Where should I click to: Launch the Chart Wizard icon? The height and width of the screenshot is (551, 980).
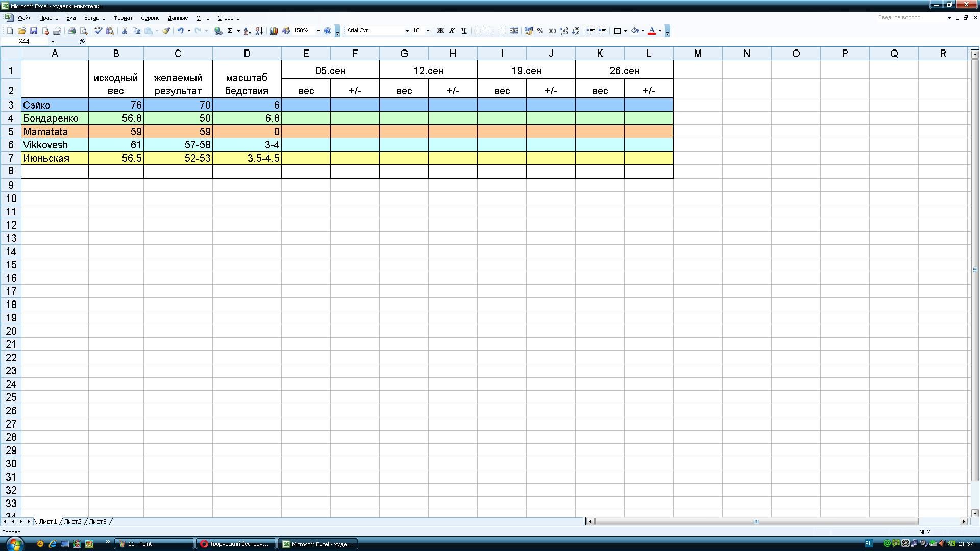(274, 31)
